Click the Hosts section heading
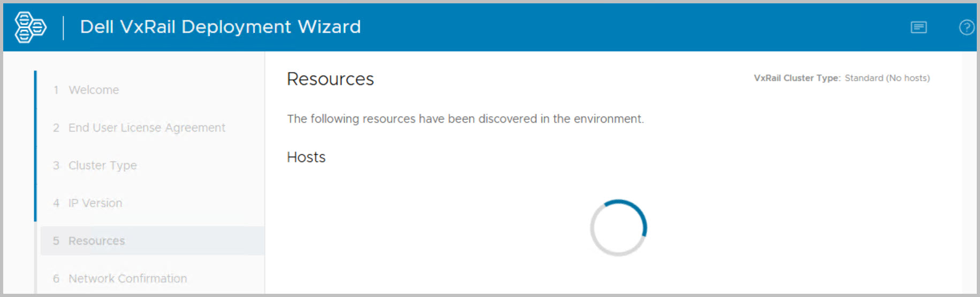980x297 pixels. tap(306, 157)
